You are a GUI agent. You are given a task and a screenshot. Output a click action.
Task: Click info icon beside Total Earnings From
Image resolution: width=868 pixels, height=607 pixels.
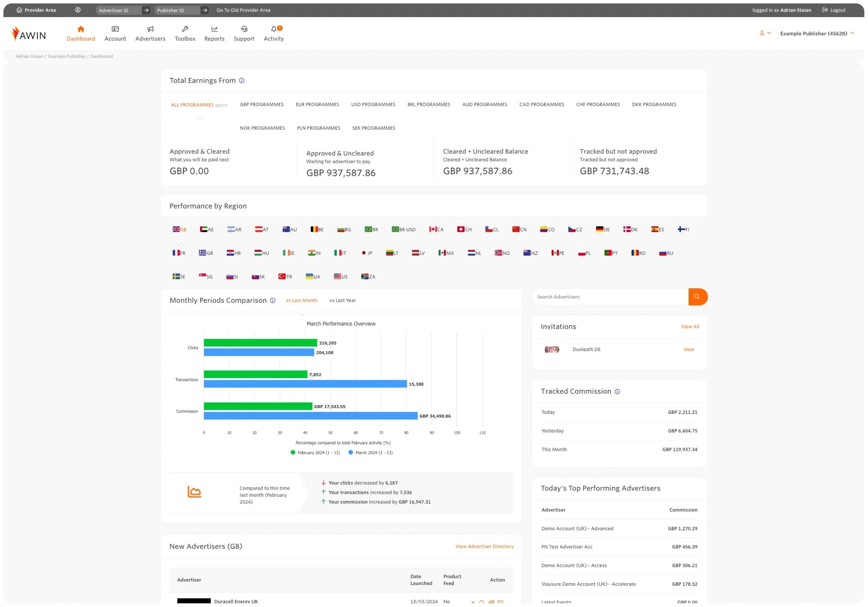(242, 81)
